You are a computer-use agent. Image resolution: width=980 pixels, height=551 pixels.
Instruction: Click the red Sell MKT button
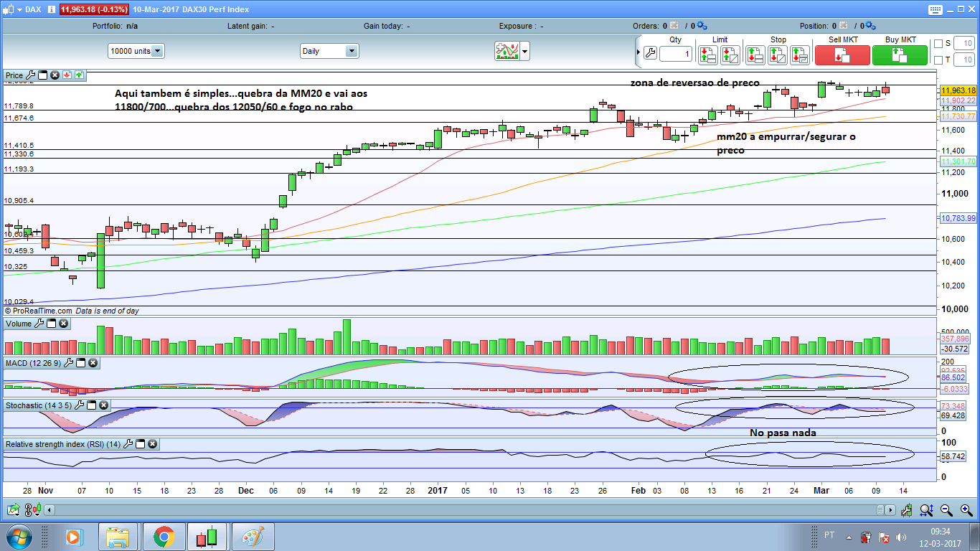pyautogui.click(x=842, y=55)
